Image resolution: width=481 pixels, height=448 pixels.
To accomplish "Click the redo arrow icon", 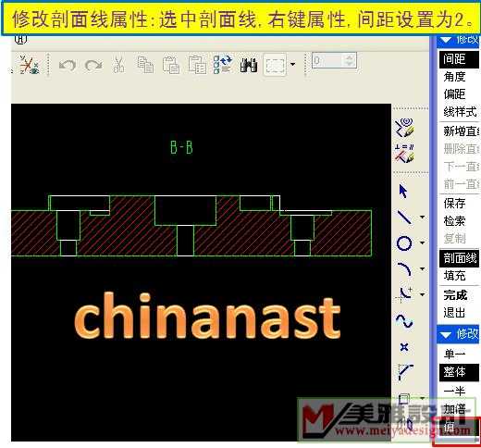I will (93, 66).
